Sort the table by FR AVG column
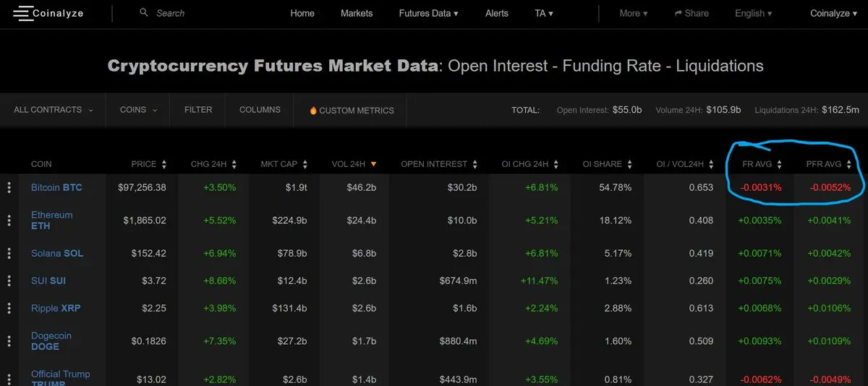Viewport: 868px width, 386px height. coord(762,164)
